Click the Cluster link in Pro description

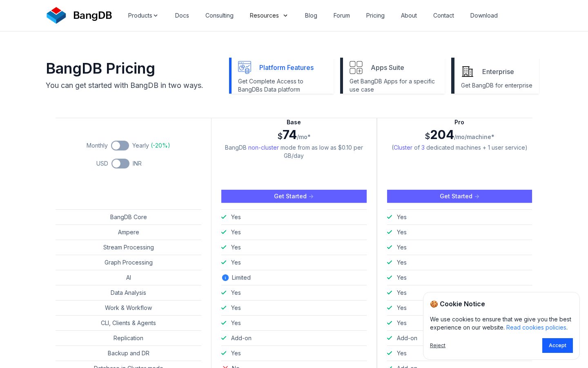pyautogui.click(x=403, y=148)
